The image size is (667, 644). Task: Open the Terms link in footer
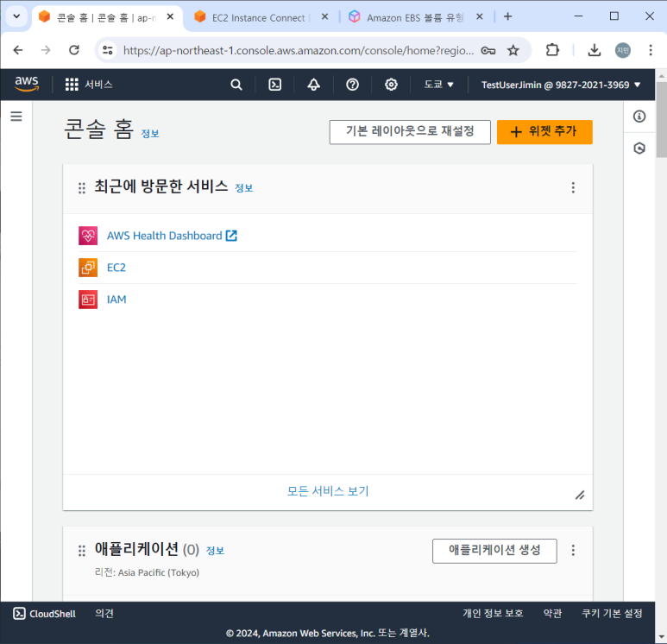(552, 613)
